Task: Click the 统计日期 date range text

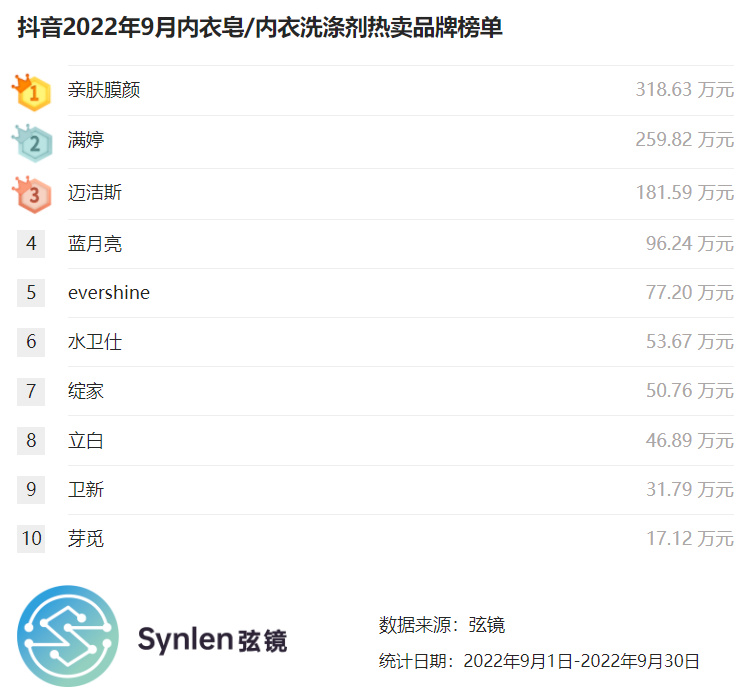Action: point(538,661)
